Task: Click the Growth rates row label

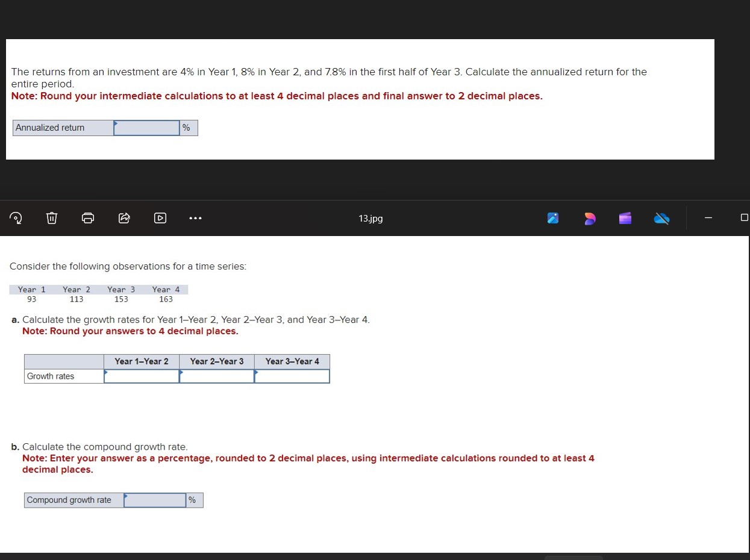Action: (64, 376)
